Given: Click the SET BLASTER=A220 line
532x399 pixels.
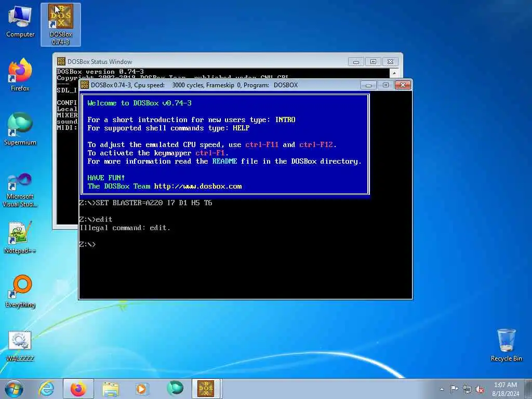Looking at the screenshot, I should (x=145, y=203).
